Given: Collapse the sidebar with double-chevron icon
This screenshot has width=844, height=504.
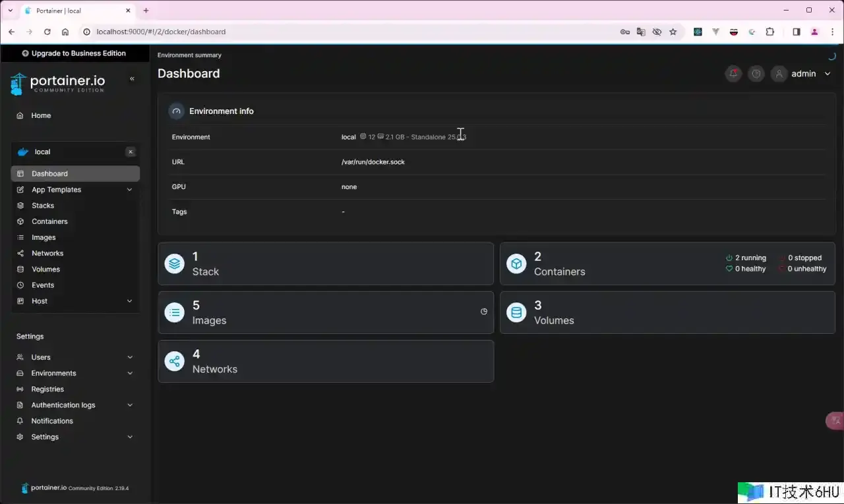Looking at the screenshot, I should 132,78.
